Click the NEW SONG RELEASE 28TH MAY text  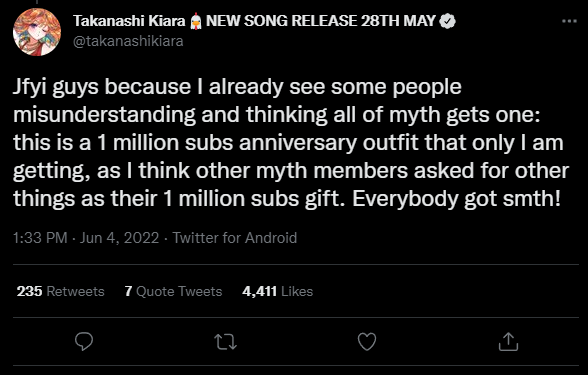[x=321, y=21]
